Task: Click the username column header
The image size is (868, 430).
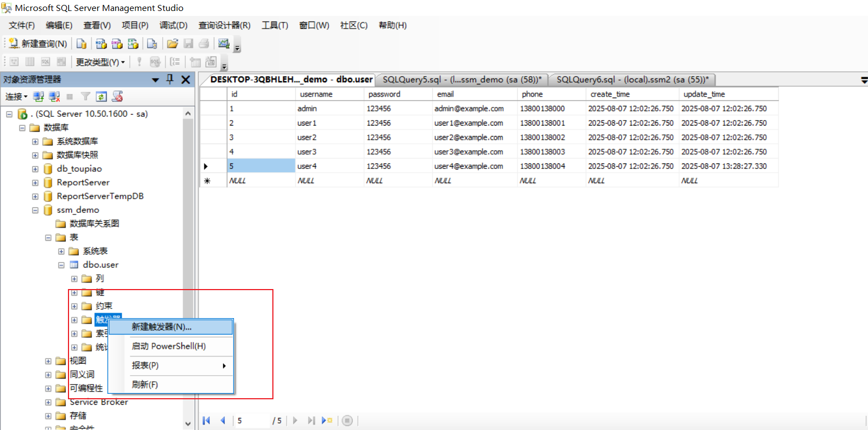Action: [x=330, y=94]
